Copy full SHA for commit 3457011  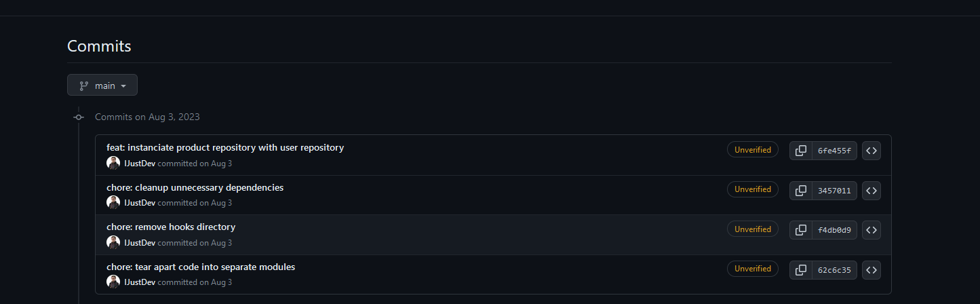point(800,191)
